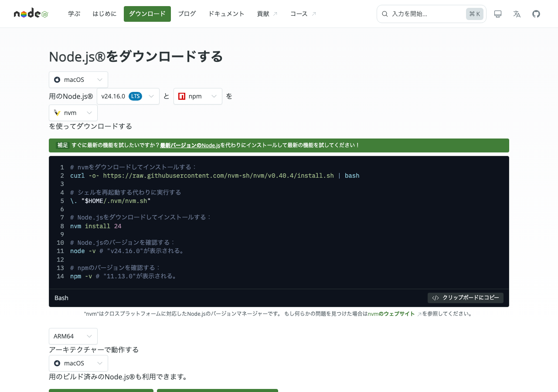558x392 pixels.
Task: Follow the nvmのウェブサイト link
Action: [x=391, y=314]
